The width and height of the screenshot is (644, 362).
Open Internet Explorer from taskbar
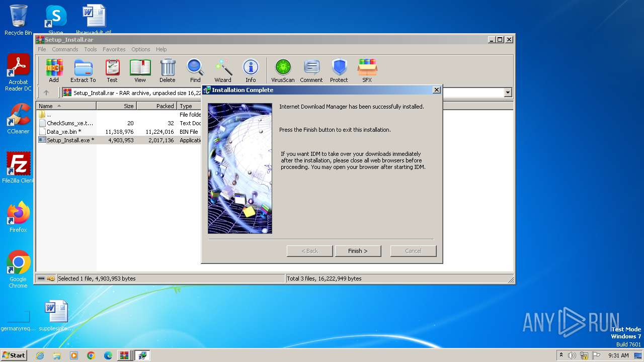pyautogui.click(x=40, y=355)
